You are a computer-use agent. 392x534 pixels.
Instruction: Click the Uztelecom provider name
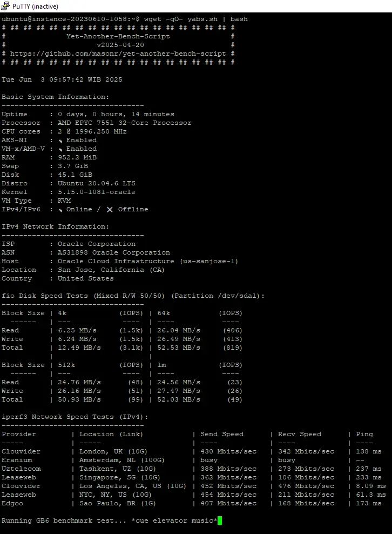tap(21, 469)
